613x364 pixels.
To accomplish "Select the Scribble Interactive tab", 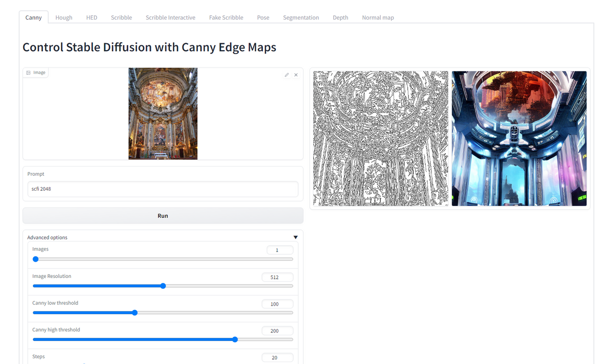I will (170, 17).
